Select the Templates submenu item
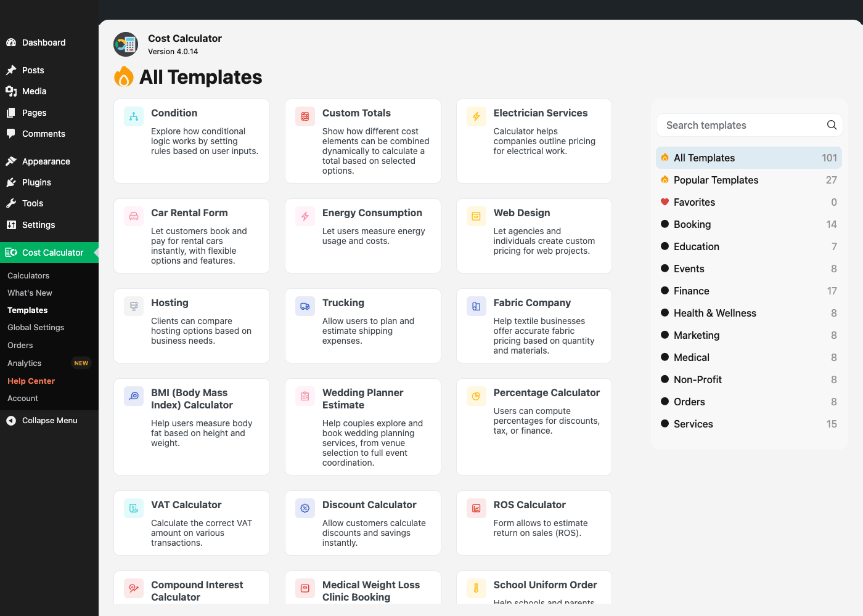The height and width of the screenshot is (616, 863). click(x=28, y=310)
